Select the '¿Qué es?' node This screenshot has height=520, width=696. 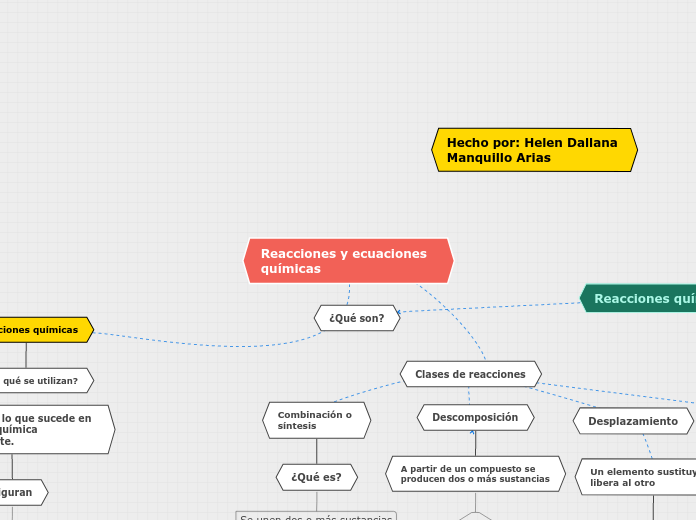point(316,477)
